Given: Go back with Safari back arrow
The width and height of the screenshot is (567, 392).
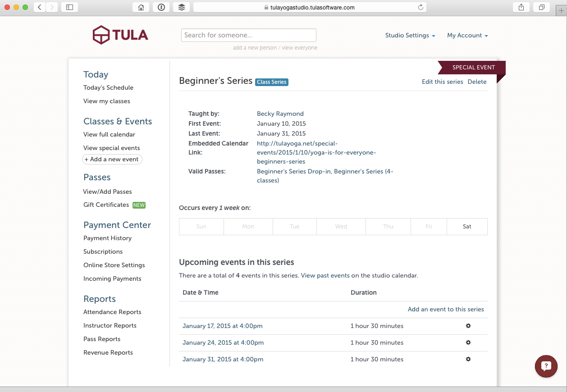Looking at the screenshot, I should coord(40,7).
